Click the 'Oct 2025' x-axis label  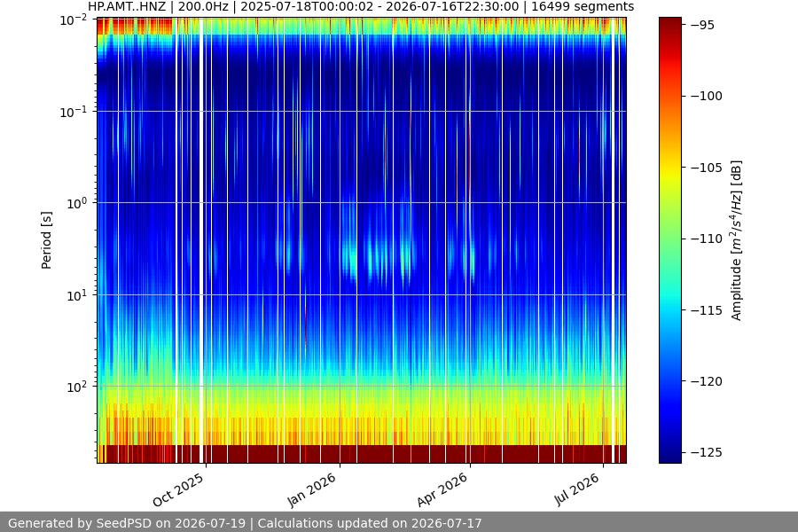[178, 489]
